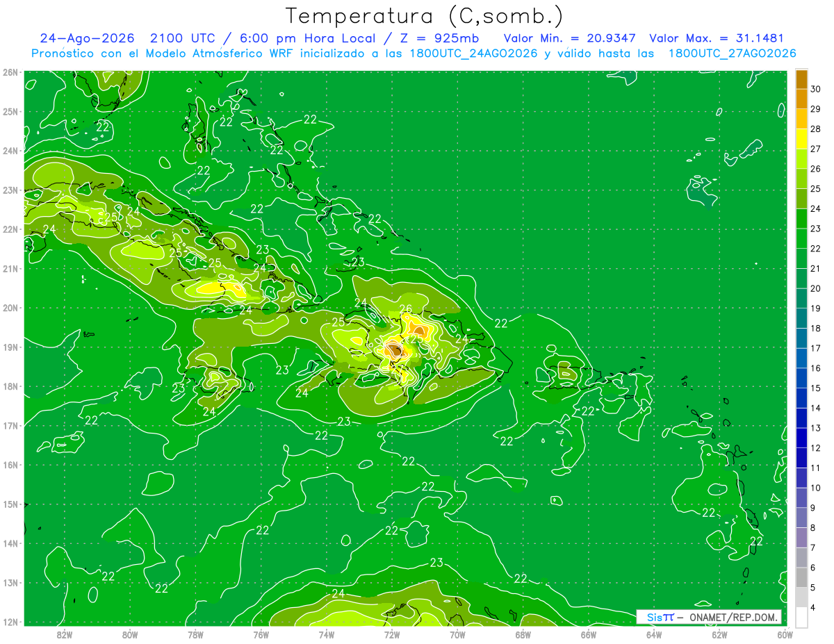Image resolution: width=834 pixels, height=644 pixels.
Task: Click the "1800UTC_27AGO2026" valid-until timestamp
Action: [732, 53]
